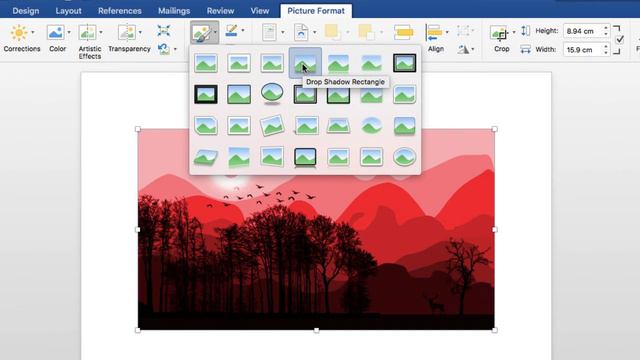Apply the highlighted Drop Shadow Rectangle style
Viewport: 640px width, 360px height.
(x=305, y=63)
